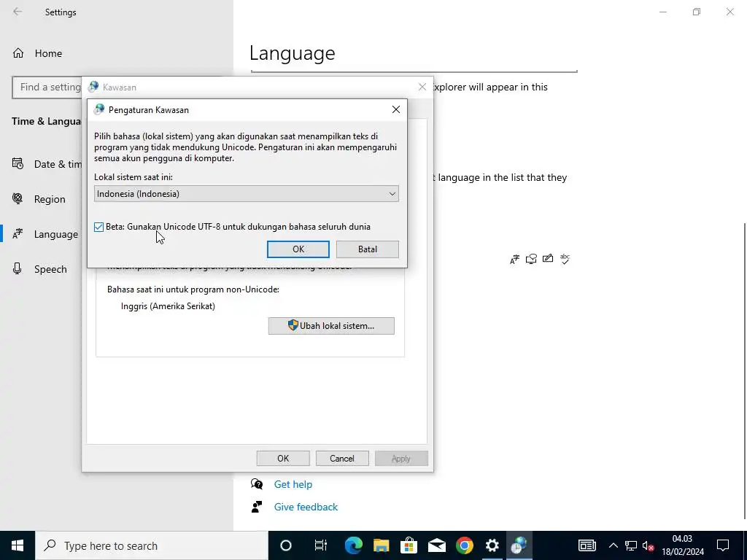747x560 pixels.
Task: Click the text-to-speech feature icon
Action: click(531, 259)
